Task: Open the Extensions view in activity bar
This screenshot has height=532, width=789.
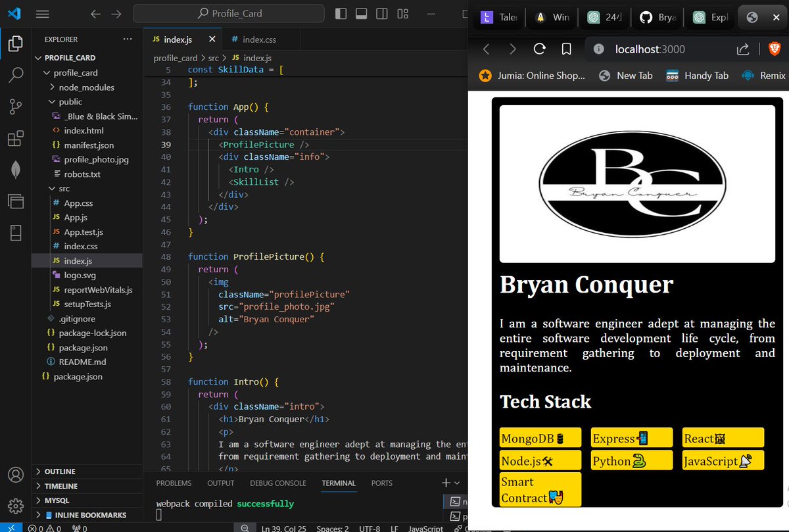Action: (15, 138)
